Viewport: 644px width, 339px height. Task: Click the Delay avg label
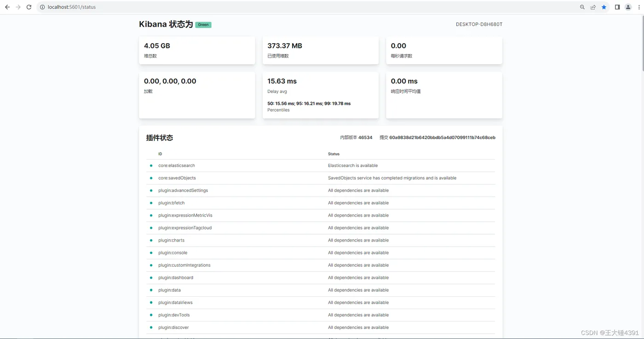pyautogui.click(x=277, y=92)
